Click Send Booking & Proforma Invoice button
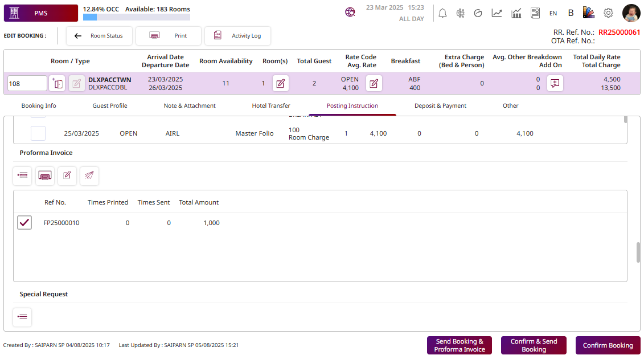 coord(459,345)
